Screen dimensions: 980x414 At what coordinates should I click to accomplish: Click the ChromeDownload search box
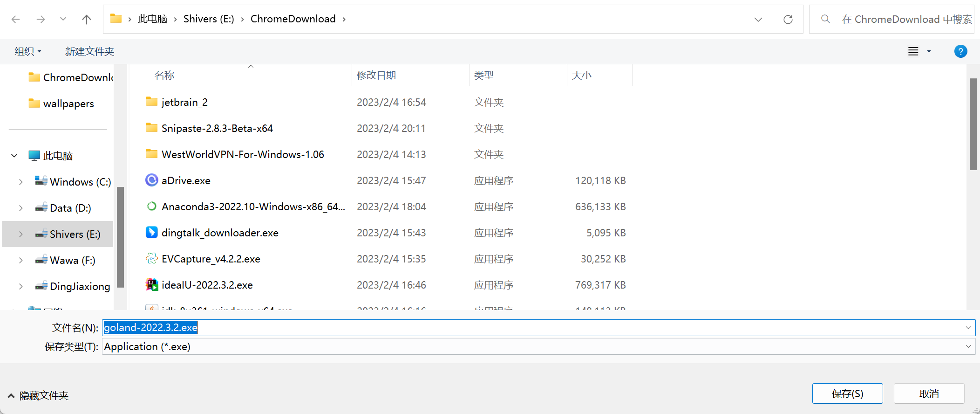tap(892, 19)
